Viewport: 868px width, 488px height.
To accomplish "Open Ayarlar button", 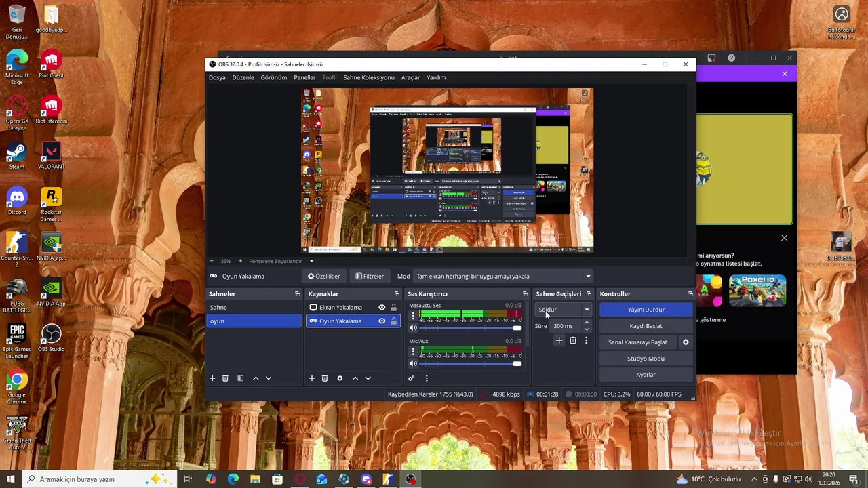I will (646, 375).
